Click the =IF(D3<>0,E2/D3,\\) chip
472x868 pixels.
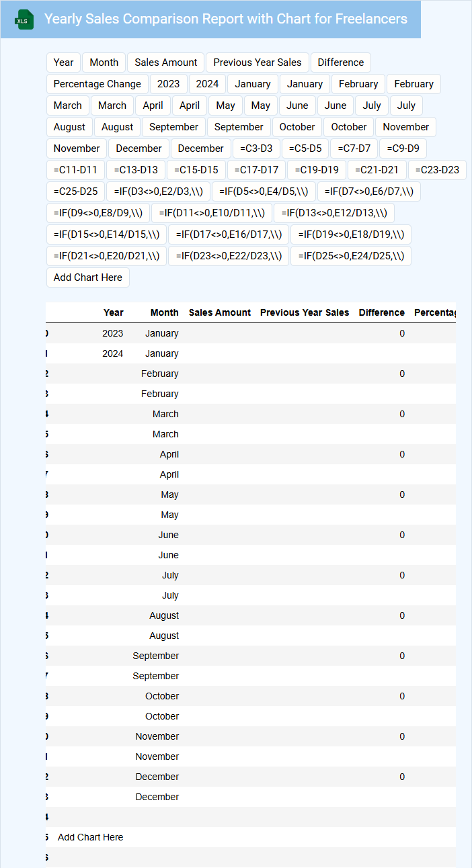(158, 191)
